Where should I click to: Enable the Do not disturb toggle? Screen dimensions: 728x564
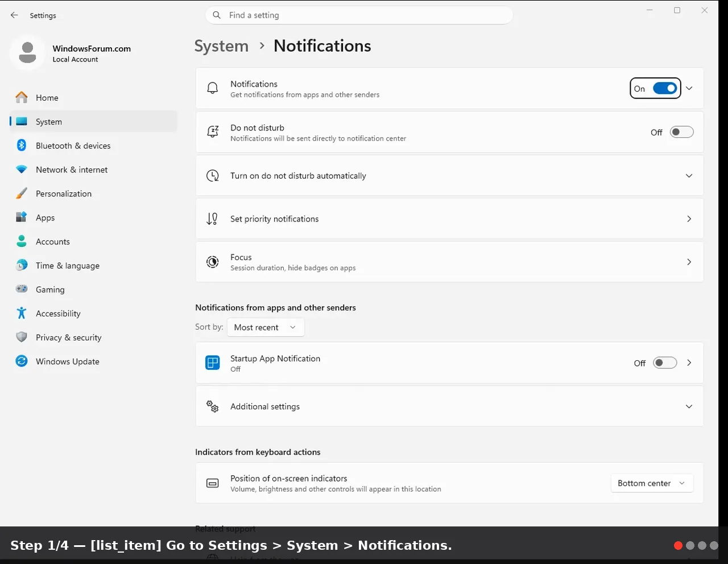click(x=682, y=132)
